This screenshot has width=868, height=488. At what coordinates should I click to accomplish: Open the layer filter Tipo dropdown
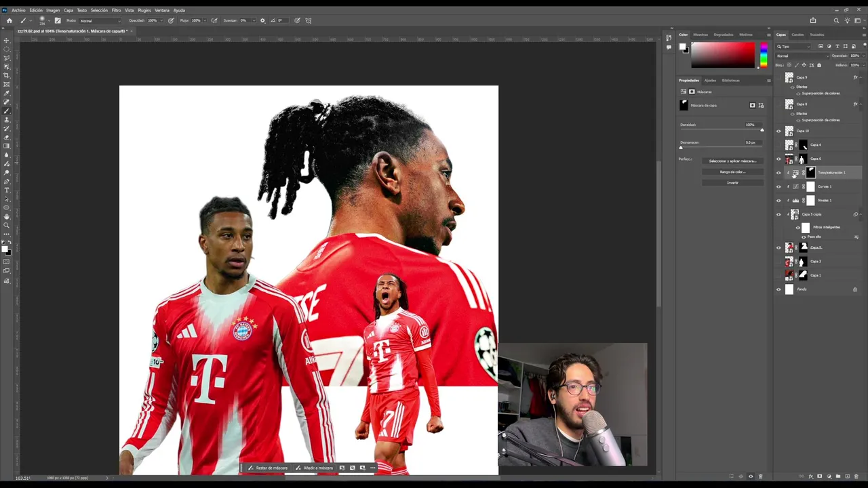coord(793,46)
